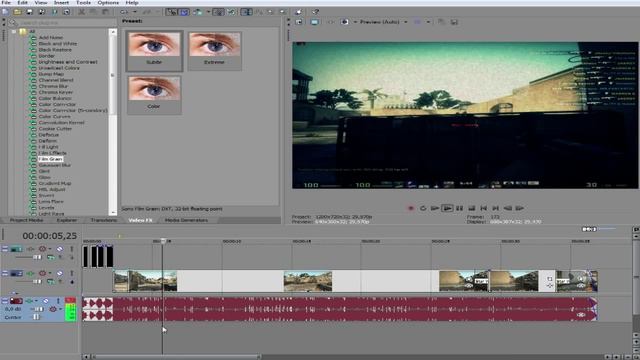640x360 pixels.
Task: Select the Extreme film grain preset
Action: [215, 50]
